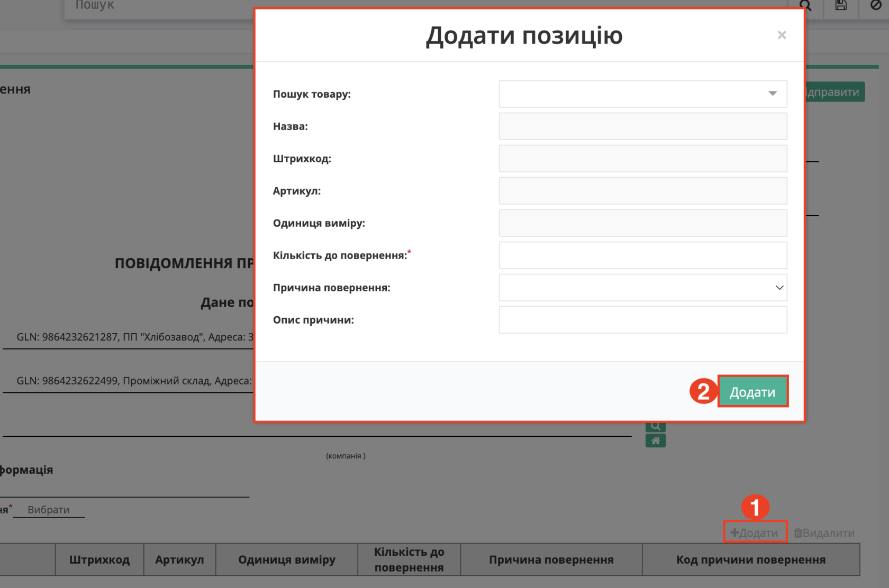Click the GLN 9864232622499 Проміжний склад field
Viewport: 889px width, 588px height.
[x=129, y=381]
